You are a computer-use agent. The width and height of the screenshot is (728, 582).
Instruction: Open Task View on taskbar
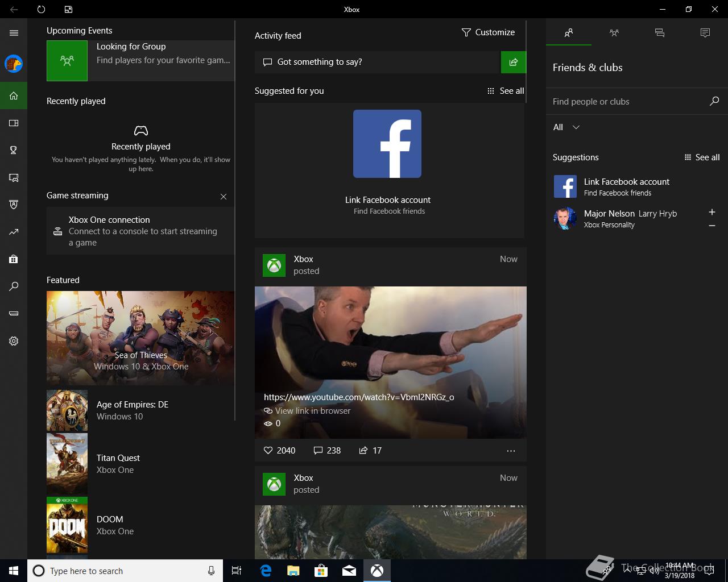tap(237, 571)
